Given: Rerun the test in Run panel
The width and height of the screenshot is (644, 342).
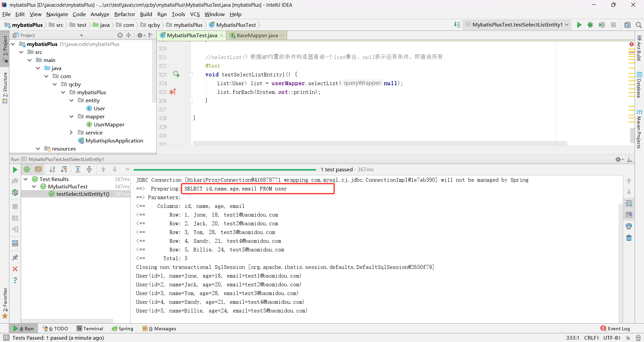Looking at the screenshot, I should 15,170.
